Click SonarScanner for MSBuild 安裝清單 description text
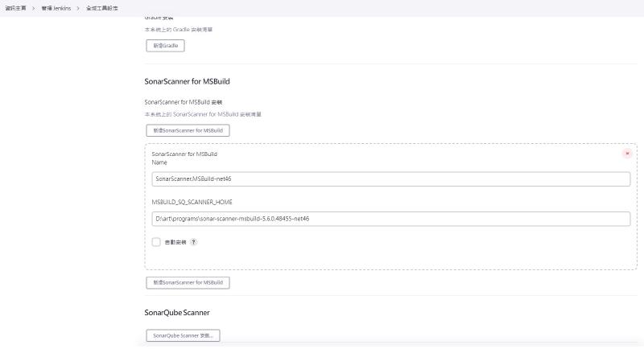The width and height of the screenshot is (644, 349). click(x=202, y=114)
